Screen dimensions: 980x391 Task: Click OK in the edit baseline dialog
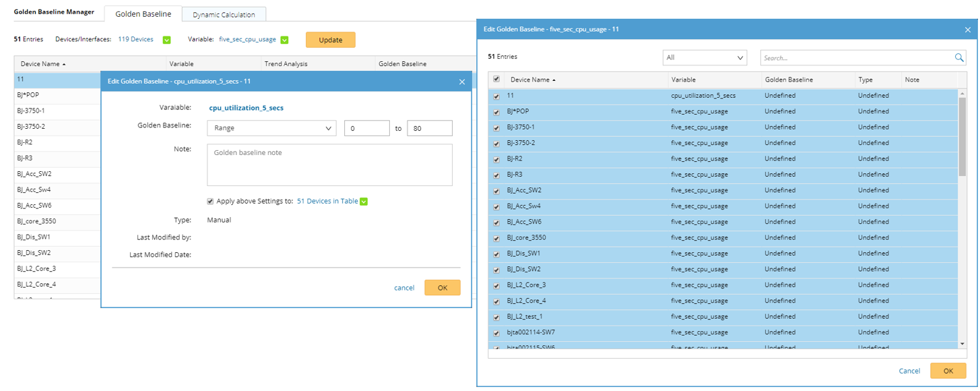coord(443,288)
